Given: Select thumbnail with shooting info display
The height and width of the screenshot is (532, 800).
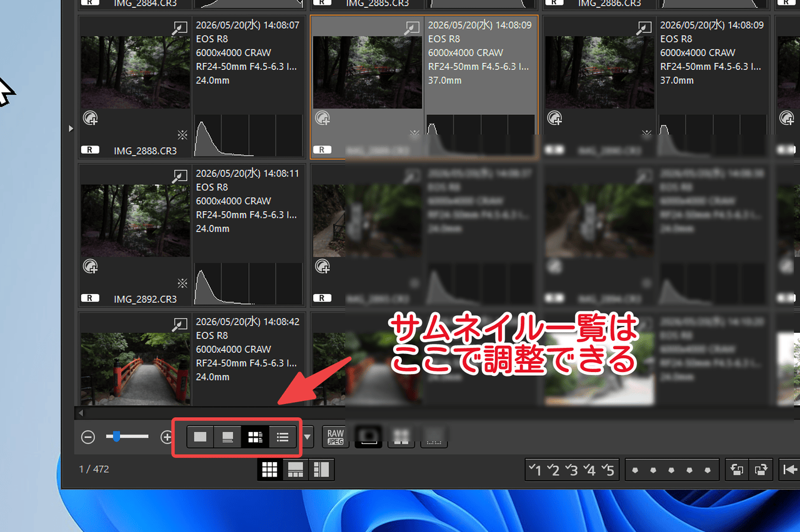Looking at the screenshot, I should pyautogui.click(x=255, y=437).
